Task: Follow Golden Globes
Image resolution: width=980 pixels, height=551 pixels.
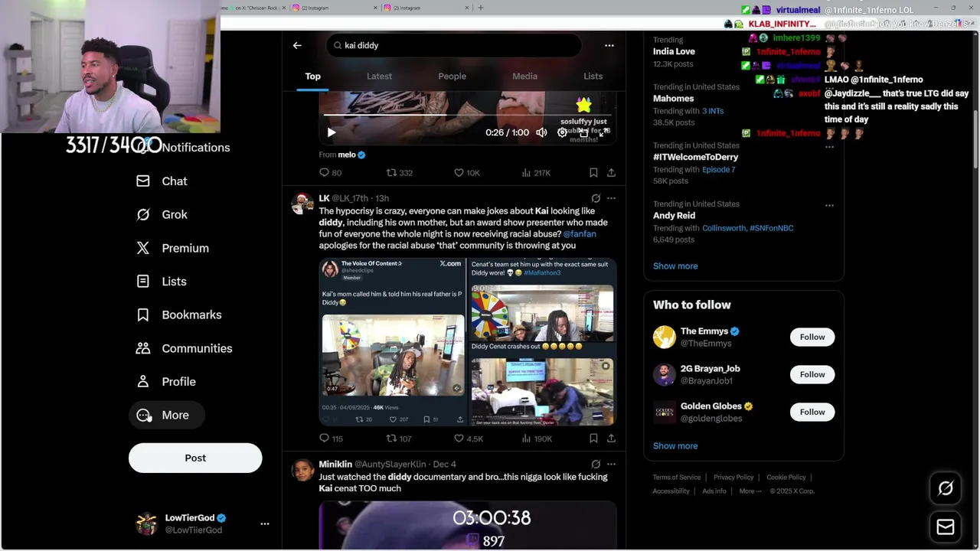Action: click(x=812, y=412)
